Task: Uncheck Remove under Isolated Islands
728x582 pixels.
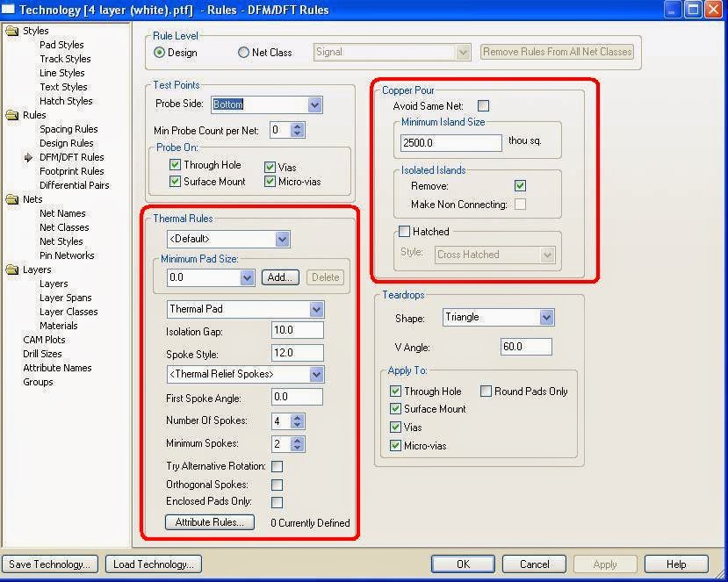Action: pos(521,185)
